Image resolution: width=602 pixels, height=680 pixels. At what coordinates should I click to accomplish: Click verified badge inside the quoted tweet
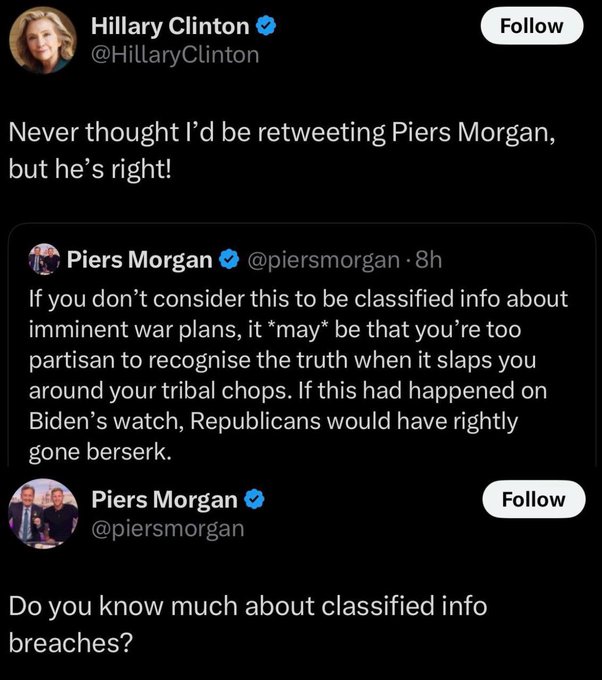(229, 261)
